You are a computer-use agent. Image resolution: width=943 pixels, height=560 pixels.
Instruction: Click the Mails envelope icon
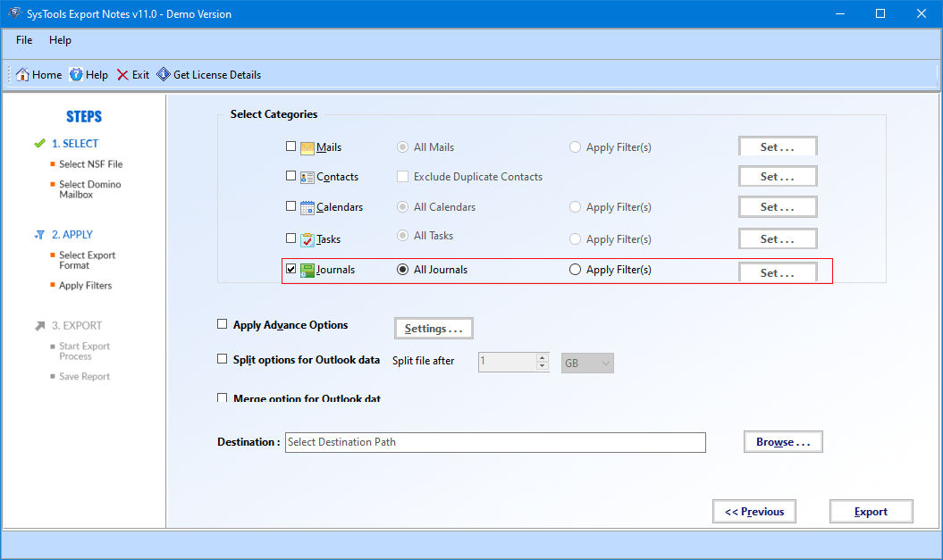(x=307, y=147)
